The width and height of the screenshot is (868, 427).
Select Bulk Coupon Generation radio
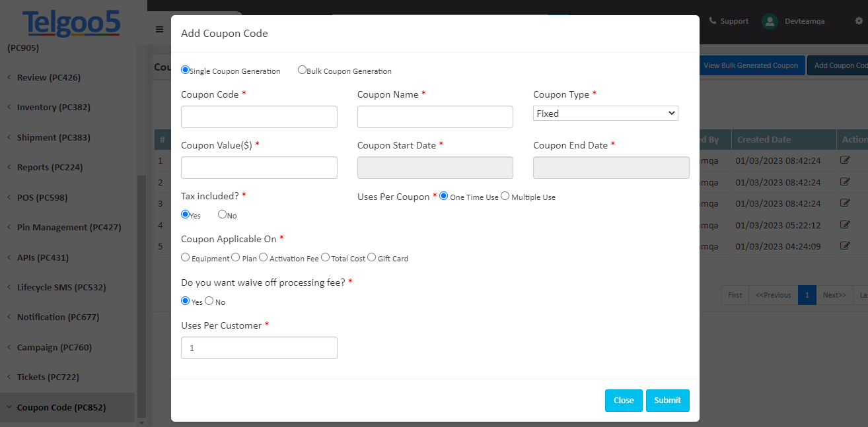[302, 69]
